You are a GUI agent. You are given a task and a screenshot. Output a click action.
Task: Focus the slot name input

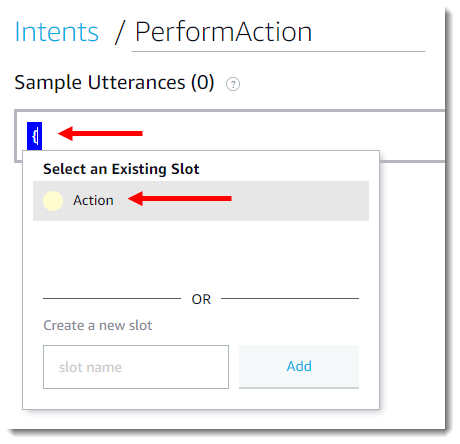tap(136, 367)
